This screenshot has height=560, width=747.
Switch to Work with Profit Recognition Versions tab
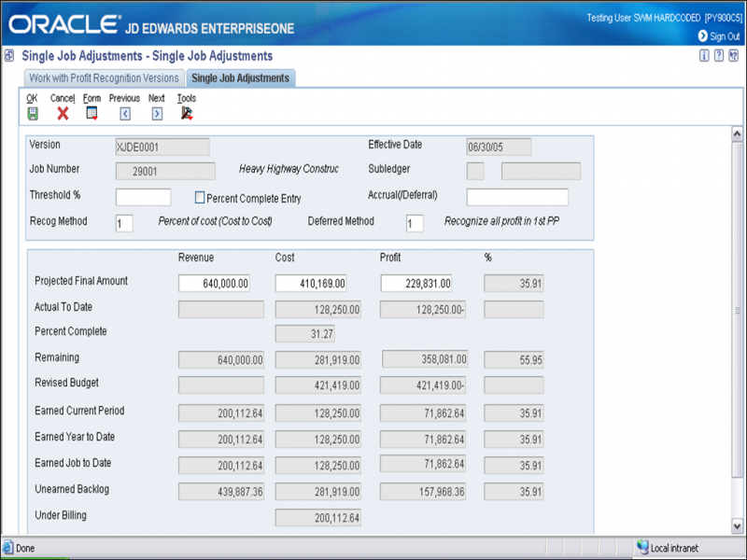104,78
